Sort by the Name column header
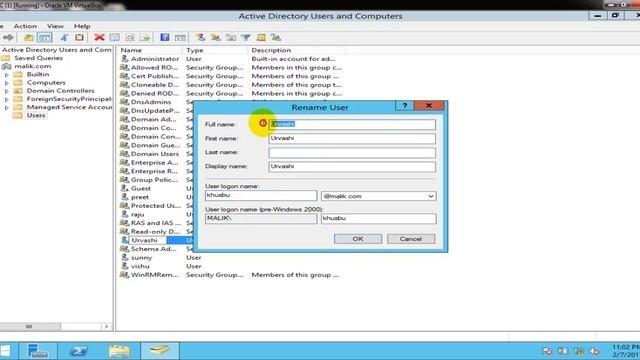Viewport: 640px width, 360px height. click(150, 50)
